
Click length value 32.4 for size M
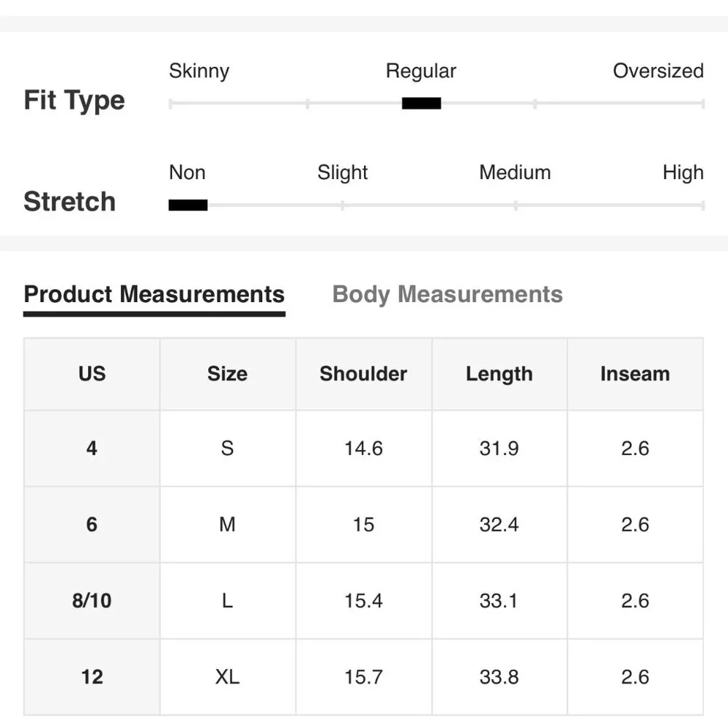[x=499, y=524]
